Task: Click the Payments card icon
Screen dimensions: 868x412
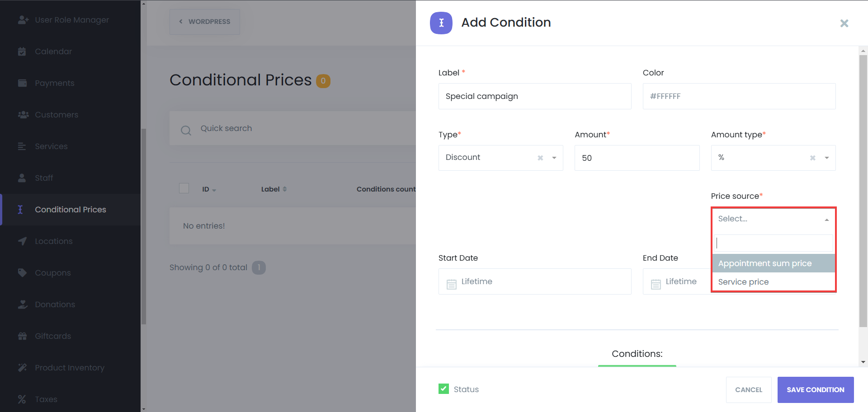Action: click(22, 83)
